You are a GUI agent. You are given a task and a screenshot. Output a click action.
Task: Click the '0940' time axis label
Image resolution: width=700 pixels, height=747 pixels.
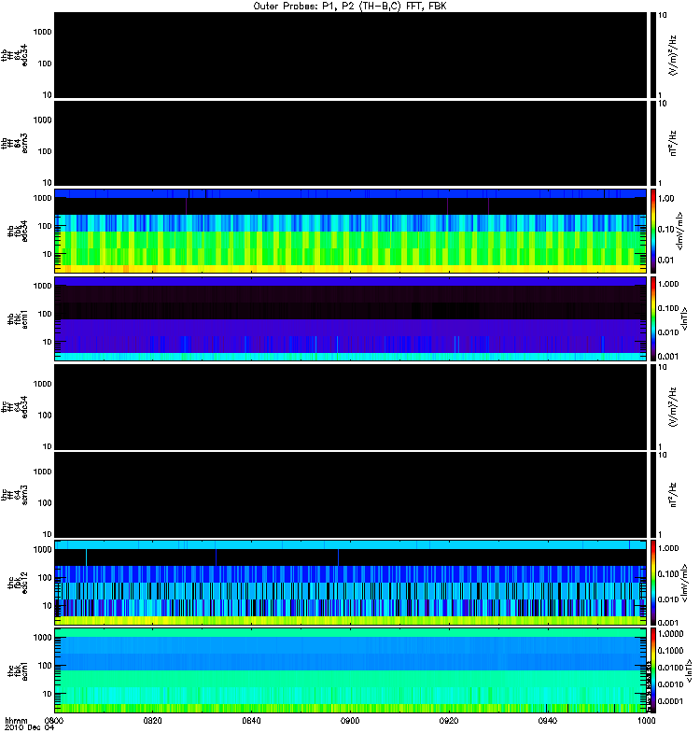(x=548, y=720)
